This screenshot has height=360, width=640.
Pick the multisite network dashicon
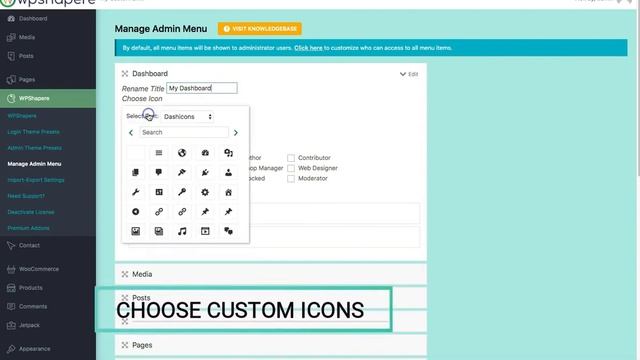[x=229, y=153]
